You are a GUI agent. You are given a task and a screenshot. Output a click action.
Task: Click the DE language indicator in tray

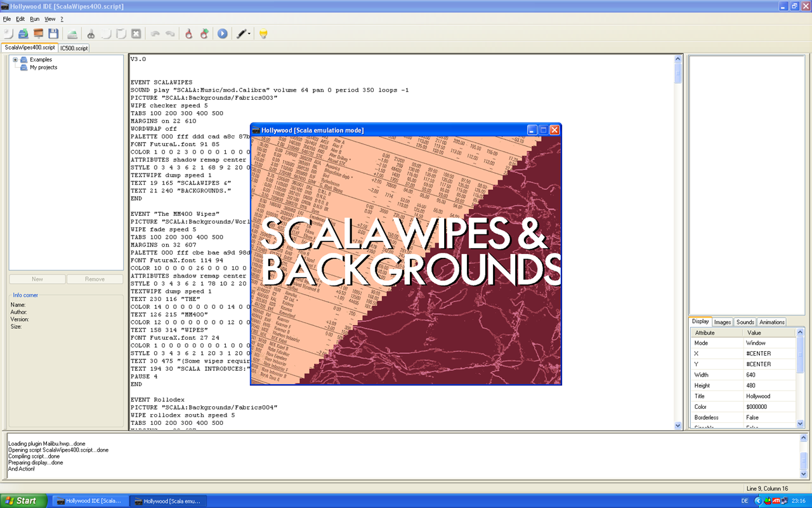[744, 501]
